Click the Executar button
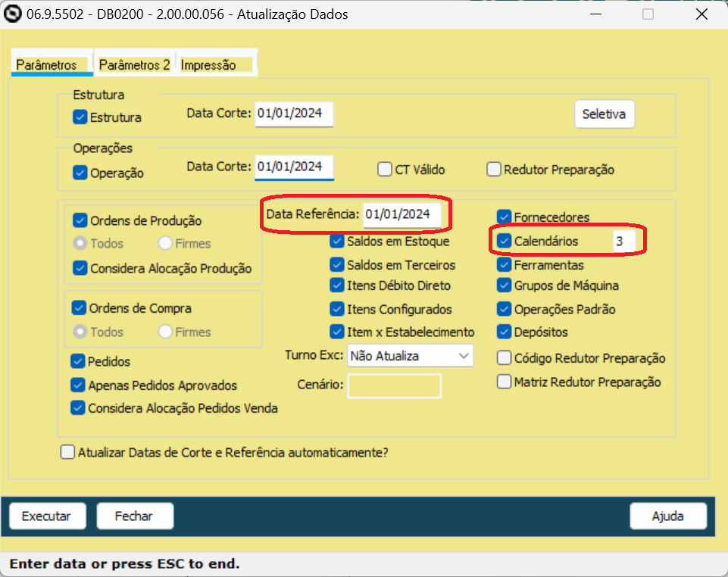This screenshot has width=728, height=577. [48, 516]
